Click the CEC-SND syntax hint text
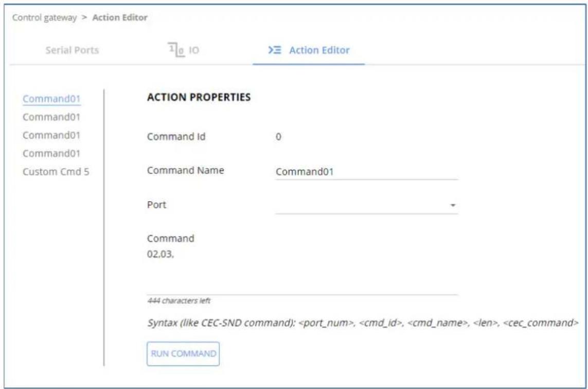This screenshot has width=588, height=389. (362, 323)
